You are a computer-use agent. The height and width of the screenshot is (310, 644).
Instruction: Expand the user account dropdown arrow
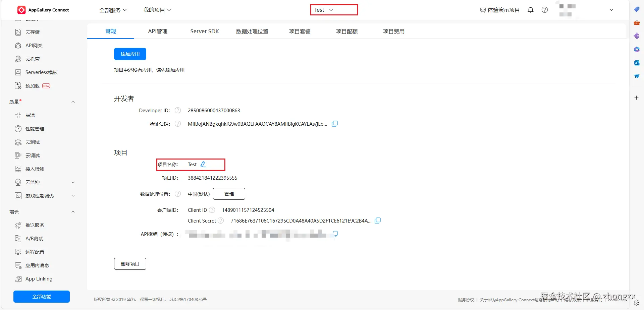pos(611,10)
